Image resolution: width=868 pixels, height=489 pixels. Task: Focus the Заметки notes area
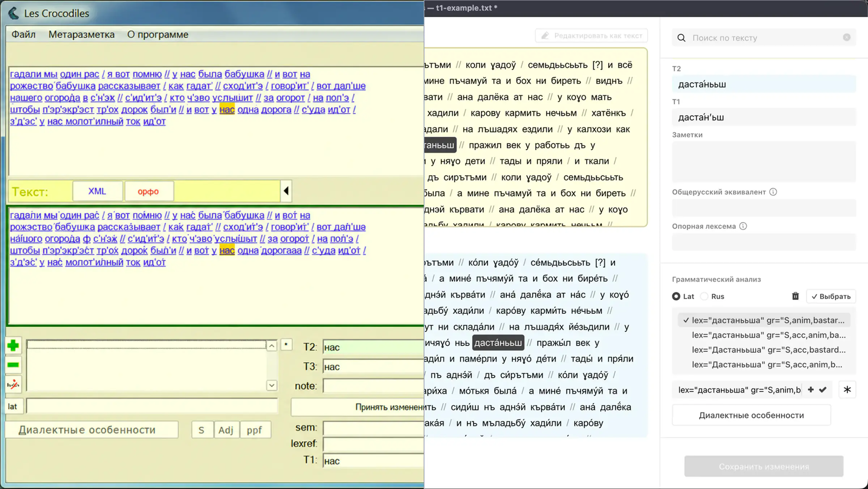coord(764,162)
